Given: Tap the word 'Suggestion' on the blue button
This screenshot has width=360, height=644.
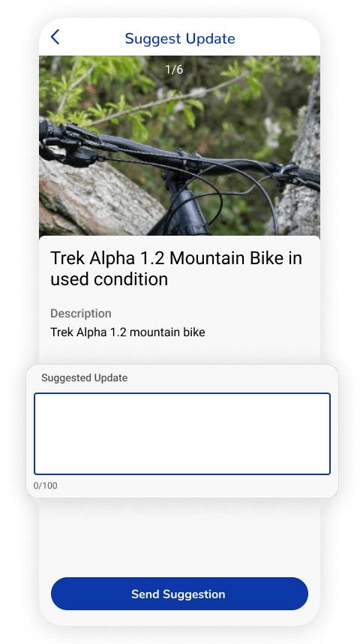Looking at the screenshot, I should coord(194,594).
